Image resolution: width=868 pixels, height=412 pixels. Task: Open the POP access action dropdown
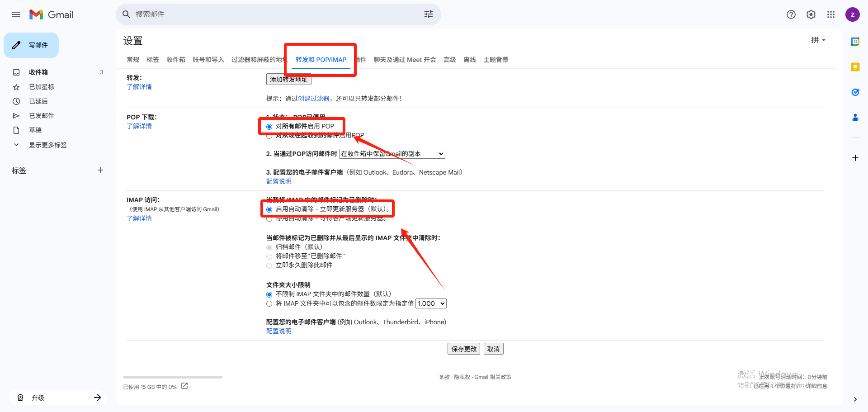coord(392,154)
